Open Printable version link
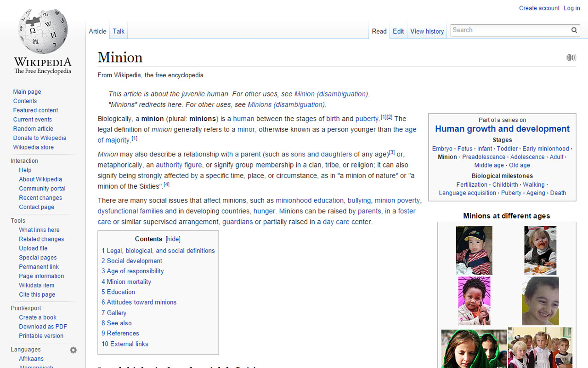This screenshot has height=368, width=588. pyautogui.click(x=41, y=336)
